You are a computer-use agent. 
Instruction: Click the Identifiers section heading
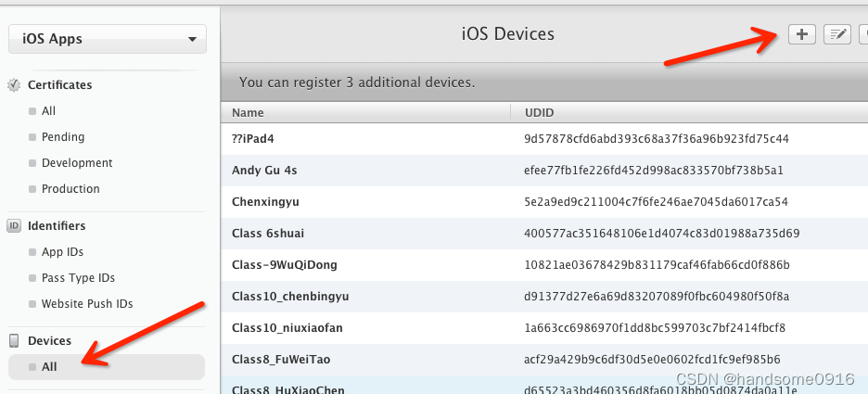point(57,226)
